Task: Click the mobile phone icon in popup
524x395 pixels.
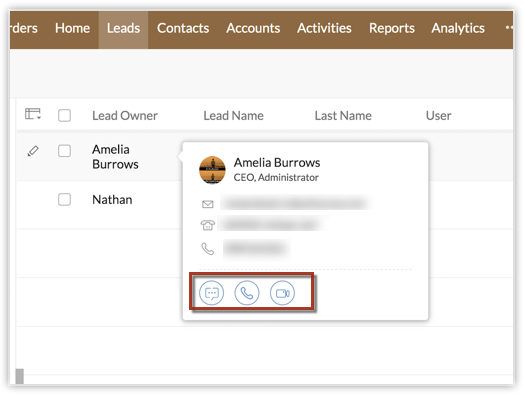Action: (x=208, y=249)
